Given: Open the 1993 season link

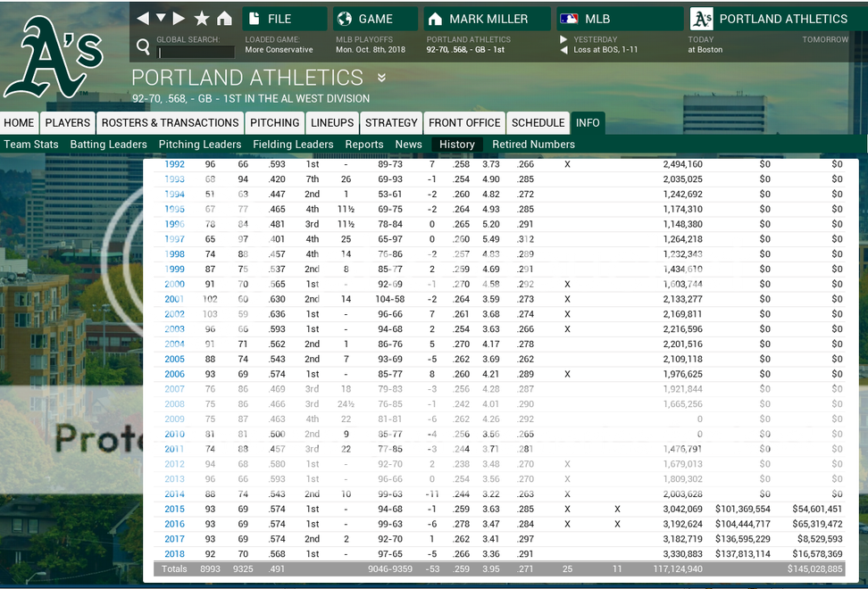Looking at the screenshot, I should [x=174, y=179].
